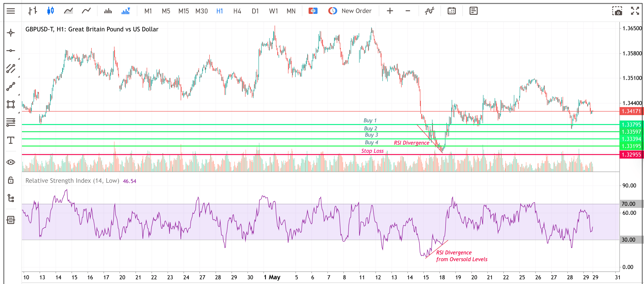Screen dimensions: 644x284
Task: Toggle one-click trading panel icon
Action: [x=313, y=11]
